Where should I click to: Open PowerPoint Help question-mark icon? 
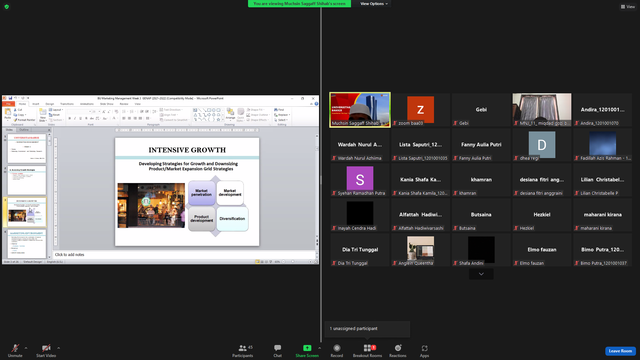(316, 104)
